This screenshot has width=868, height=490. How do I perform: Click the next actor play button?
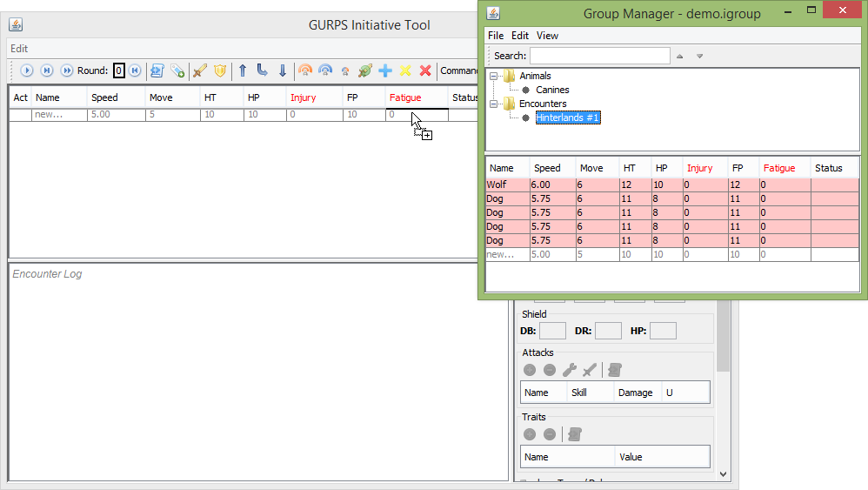coord(27,70)
